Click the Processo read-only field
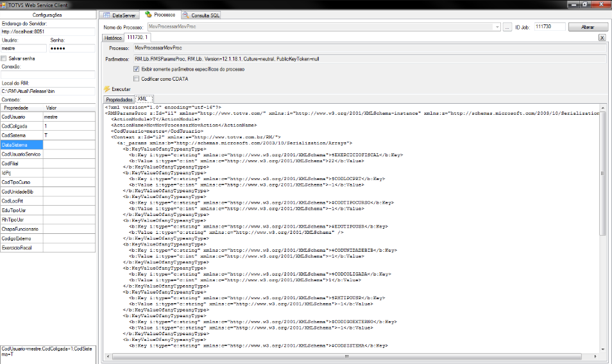This screenshot has height=364, width=612. pos(370,48)
